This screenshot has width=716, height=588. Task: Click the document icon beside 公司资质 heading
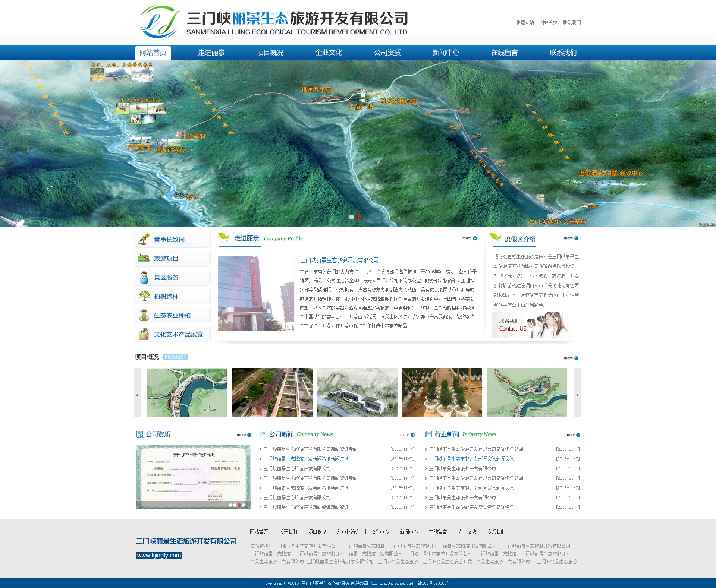(x=140, y=434)
